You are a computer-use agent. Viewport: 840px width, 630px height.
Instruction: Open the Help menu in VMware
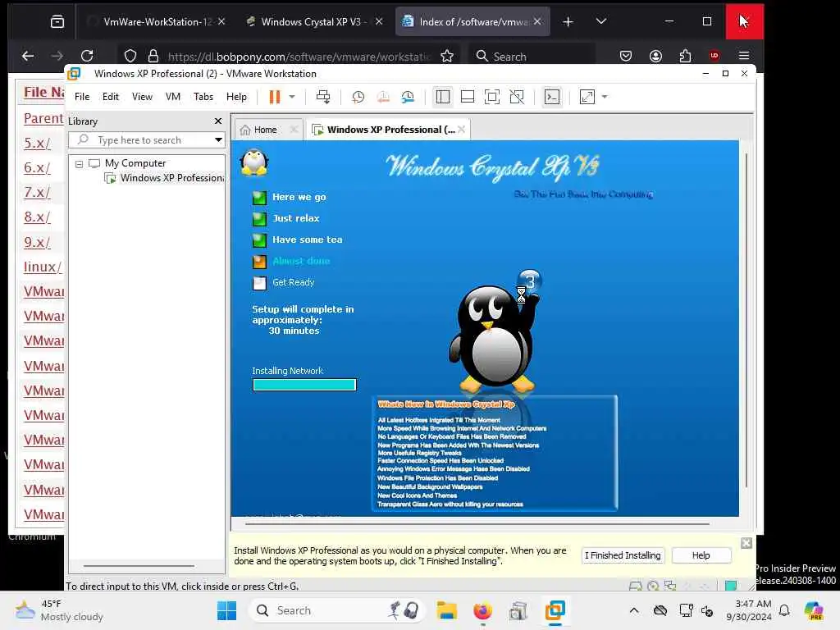(x=236, y=97)
